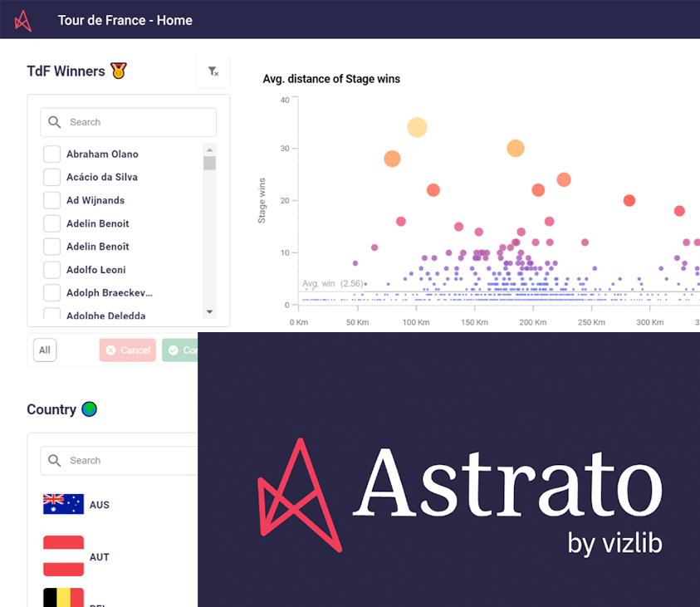Select the Australian flag icon
700x607 pixels.
[63, 504]
